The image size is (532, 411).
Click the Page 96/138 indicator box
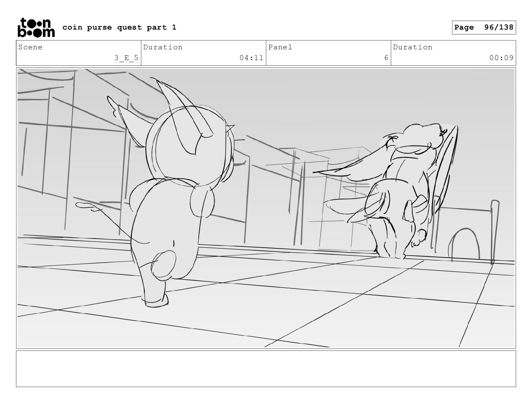click(484, 28)
